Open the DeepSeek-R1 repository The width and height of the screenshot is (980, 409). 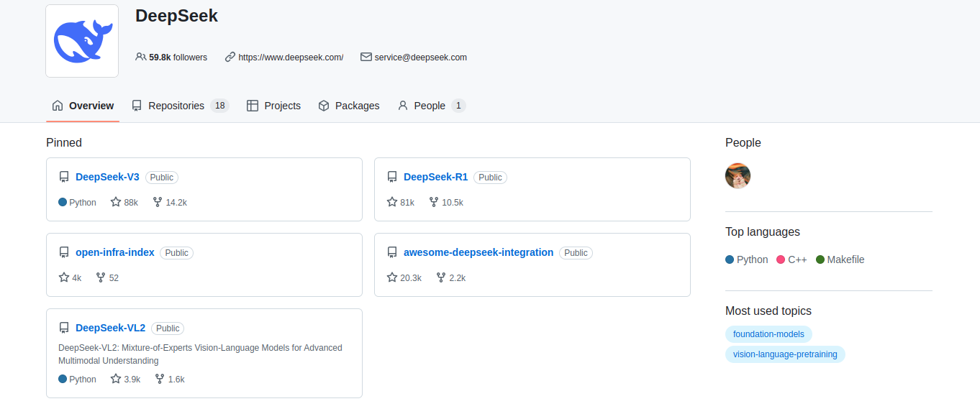pyautogui.click(x=435, y=177)
